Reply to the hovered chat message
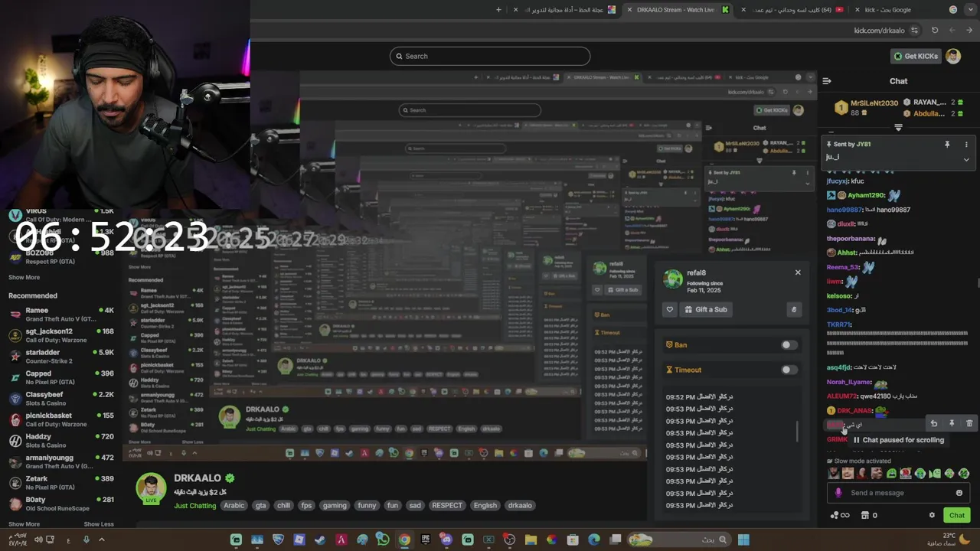Viewport: 980px width, 551px height. click(933, 423)
